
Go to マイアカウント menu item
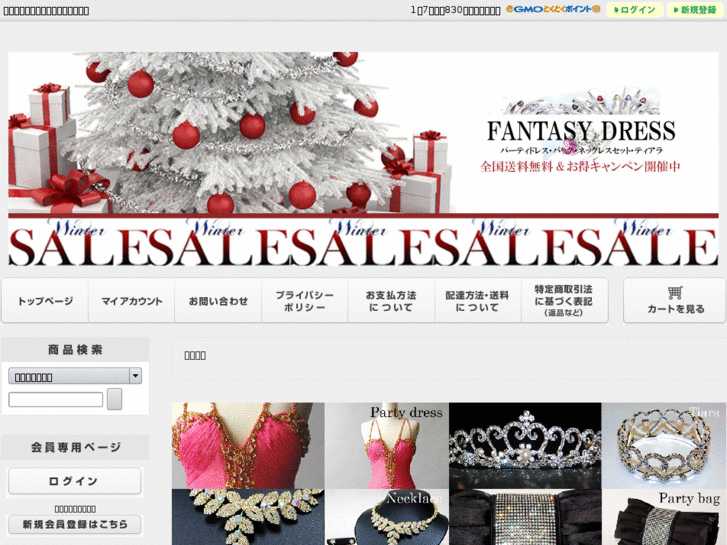click(132, 301)
